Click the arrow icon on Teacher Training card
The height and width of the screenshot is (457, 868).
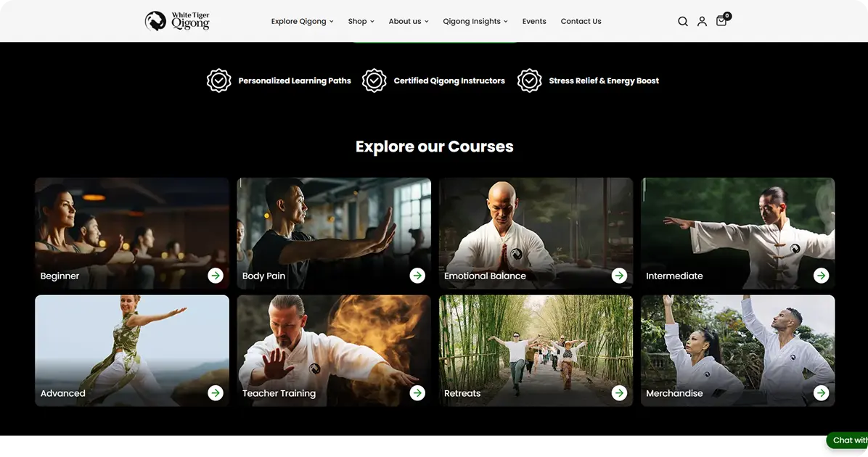[417, 393]
